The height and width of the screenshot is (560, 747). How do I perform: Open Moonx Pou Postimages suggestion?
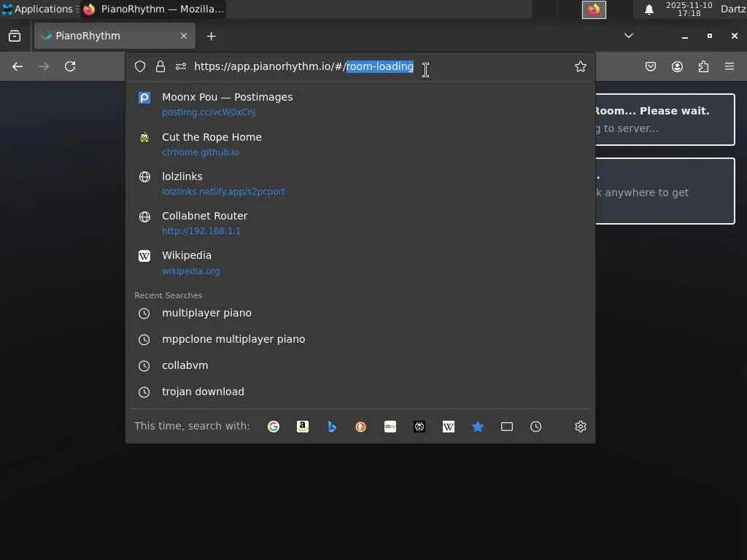coord(360,104)
